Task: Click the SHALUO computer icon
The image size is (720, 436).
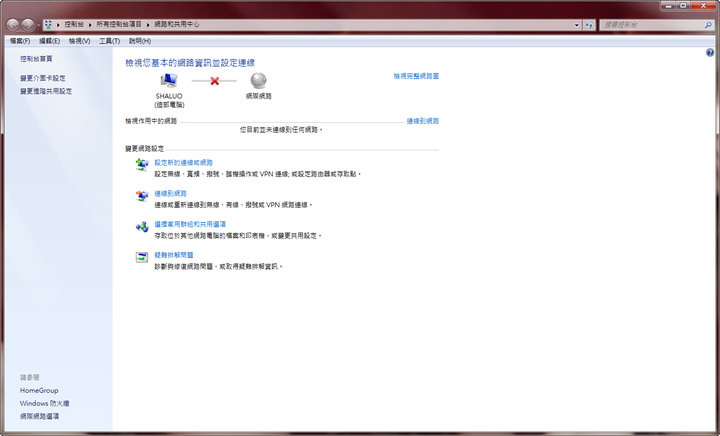Action: (x=169, y=81)
